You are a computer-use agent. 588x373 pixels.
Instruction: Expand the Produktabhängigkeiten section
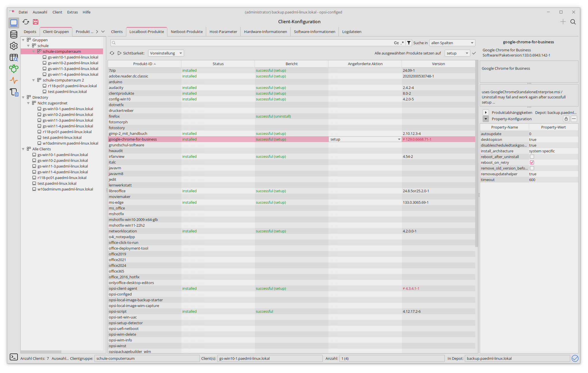coord(486,112)
